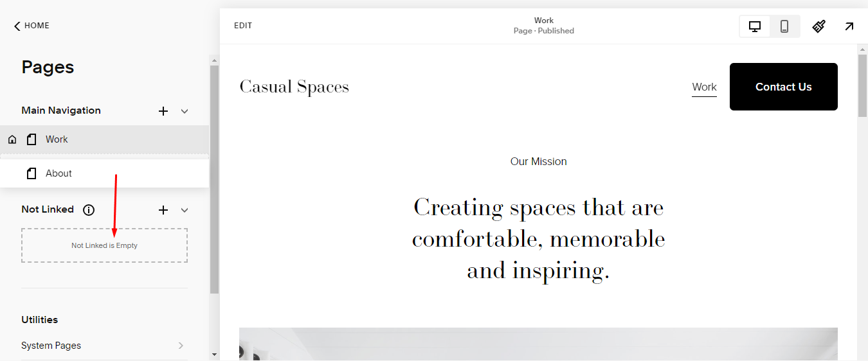Click the Our Mission text

[x=539, y=162]
